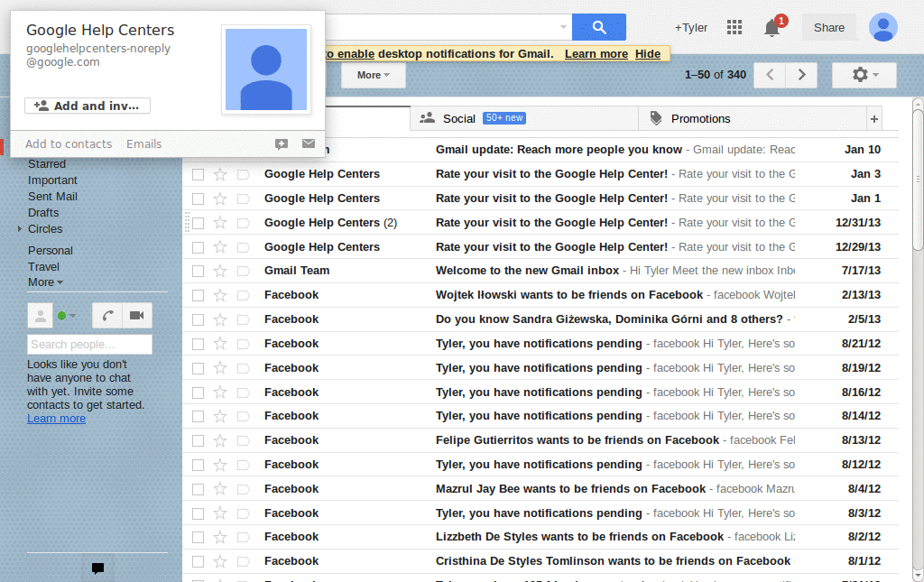Image resolution: width=924 pixels, height=582 pixels.
Task: Open the Travel label
Action: click(x=43, y=267)
